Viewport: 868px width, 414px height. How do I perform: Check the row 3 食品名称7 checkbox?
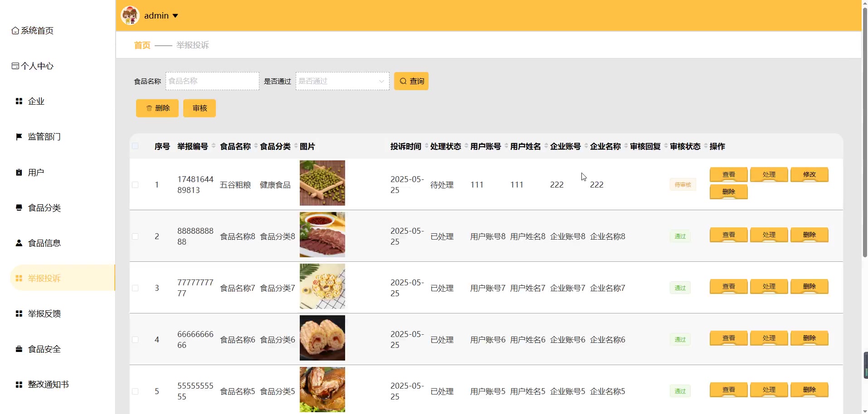click(x=135, y=288)
